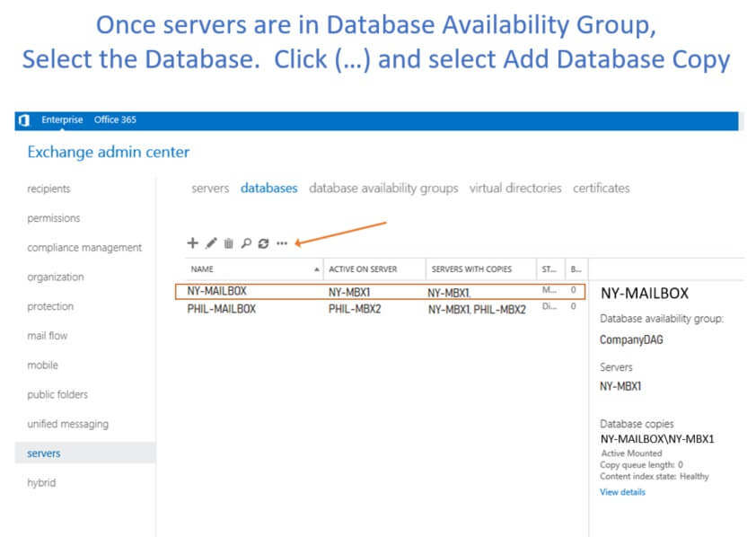Click PHIL-MBX2 active server cell
Image resolution: width=756 pixels, height=537 pixels.
(x=355, y=309)
